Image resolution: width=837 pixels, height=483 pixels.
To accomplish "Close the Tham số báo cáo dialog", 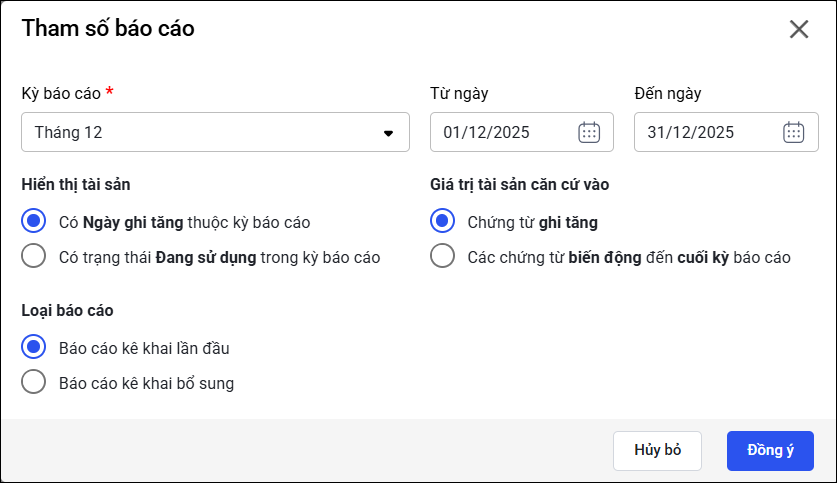I will pyautogui.click(x=799, y=29).
